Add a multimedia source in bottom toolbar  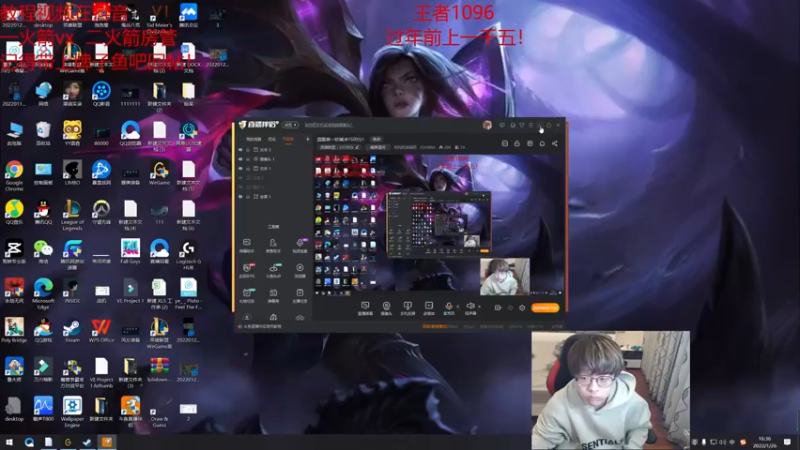(x=429, y=308)
